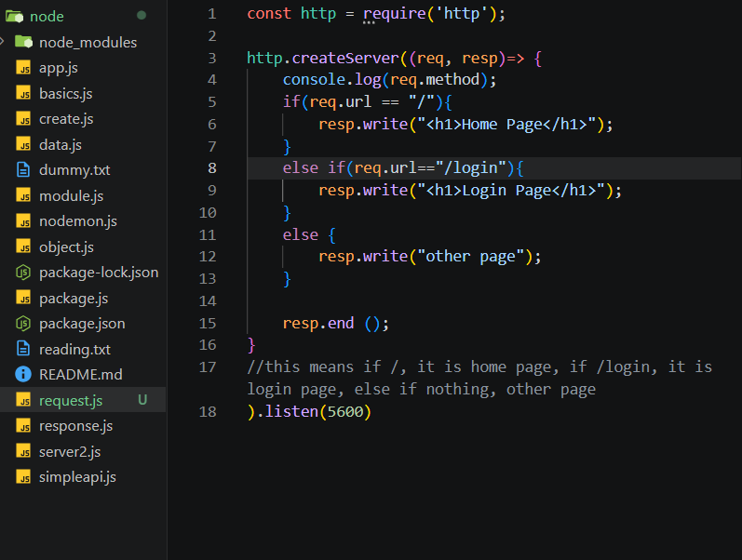The image size is (742, 560).
Task: Click the comment text on line 17
Action: click(479, 378)
